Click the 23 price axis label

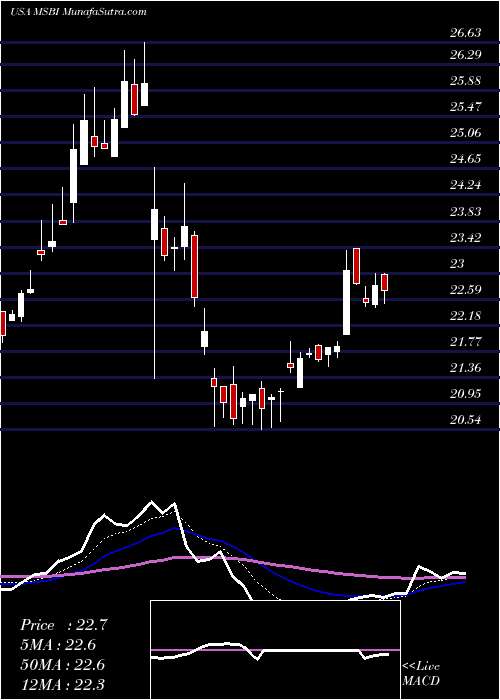[457, 264]
